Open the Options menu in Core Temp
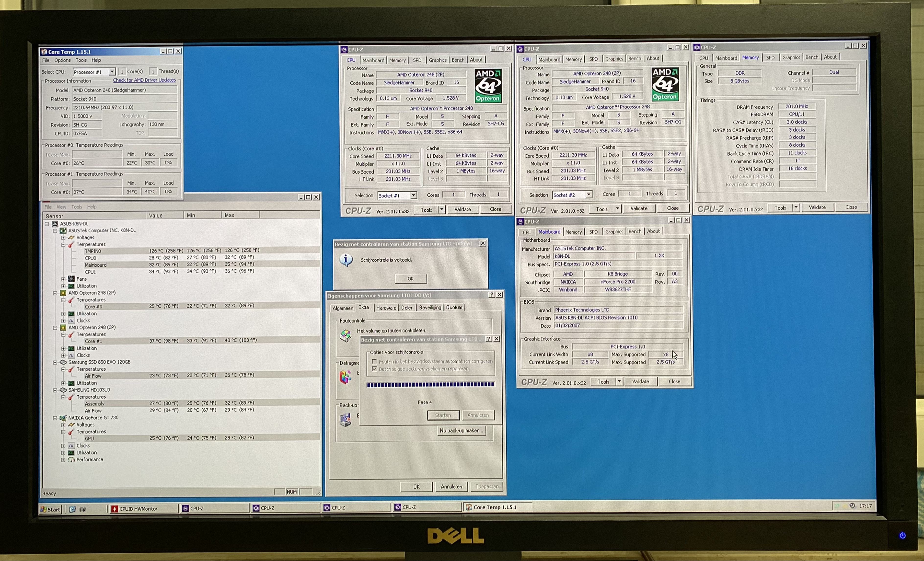Image resolution: width=924 pixels, height=561 pixels. 62,60
